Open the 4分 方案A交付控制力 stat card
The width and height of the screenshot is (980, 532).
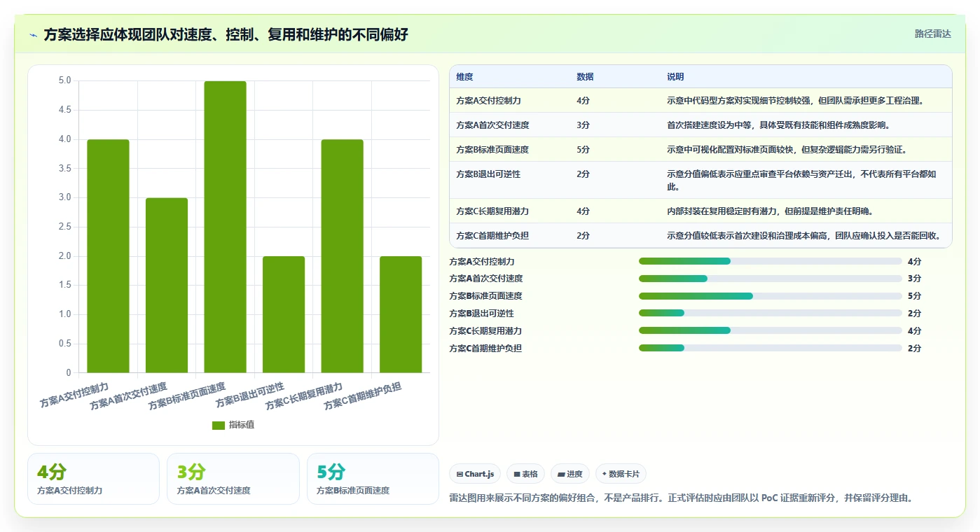coord(93,479)
